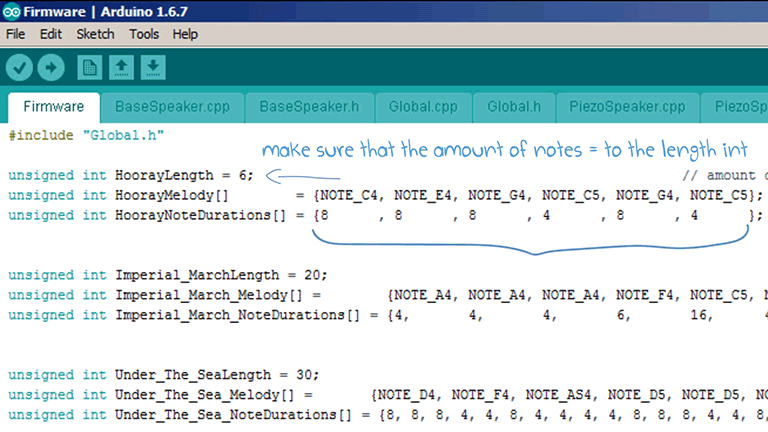Select the Firmware tab
The width and height of the screenshot is (768, 432).
[x=54, y=107]
